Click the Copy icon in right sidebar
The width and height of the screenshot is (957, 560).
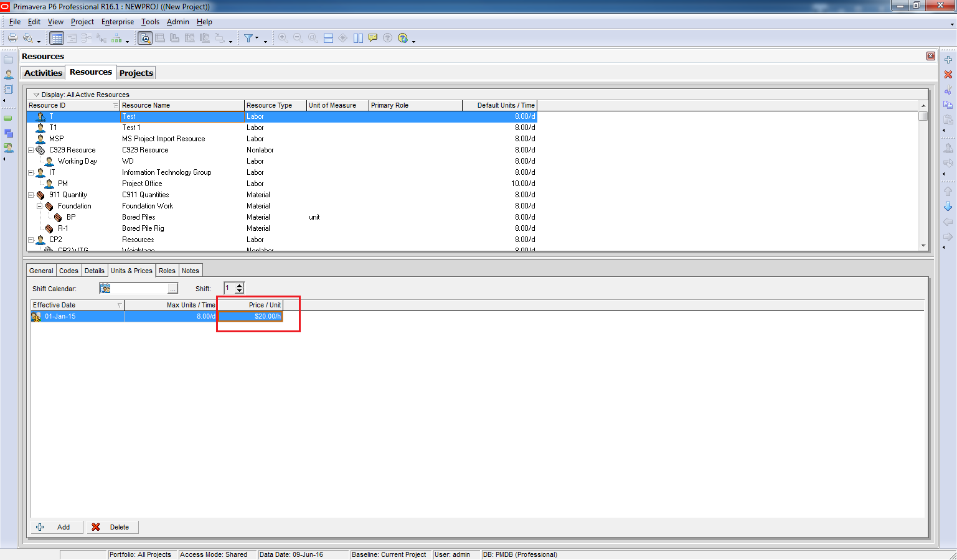coord(948,105)
